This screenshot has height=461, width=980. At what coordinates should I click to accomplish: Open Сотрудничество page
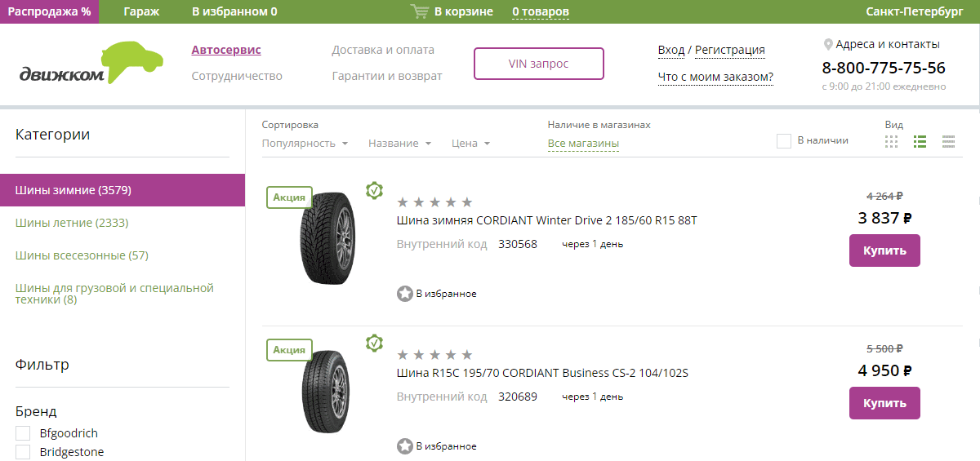coord(237,76)
